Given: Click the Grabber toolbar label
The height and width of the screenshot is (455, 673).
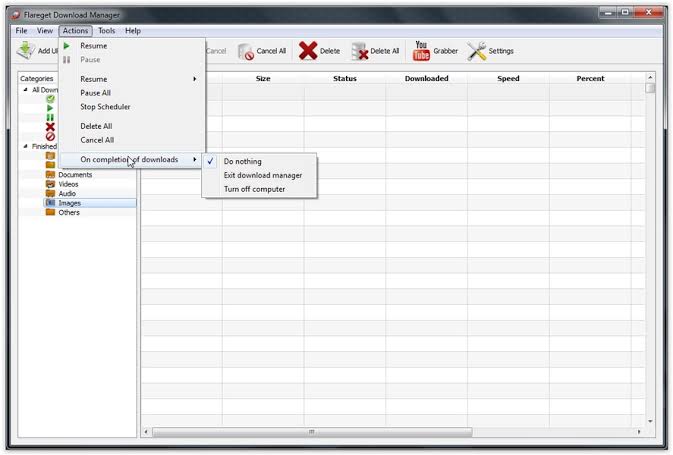Looking at the screenshot, I should [x=446, y=51].
